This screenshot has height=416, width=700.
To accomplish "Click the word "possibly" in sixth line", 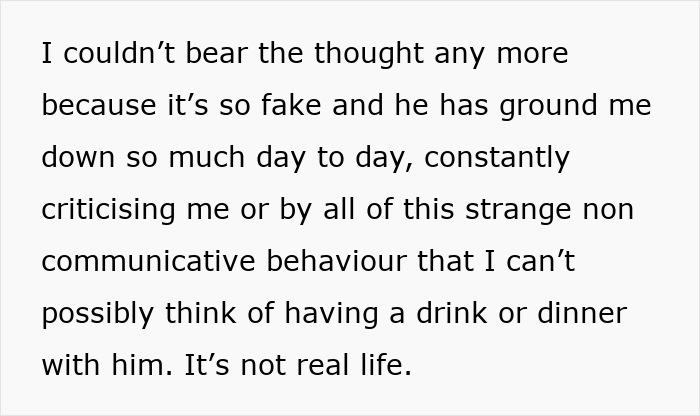I will pos(98,315).
